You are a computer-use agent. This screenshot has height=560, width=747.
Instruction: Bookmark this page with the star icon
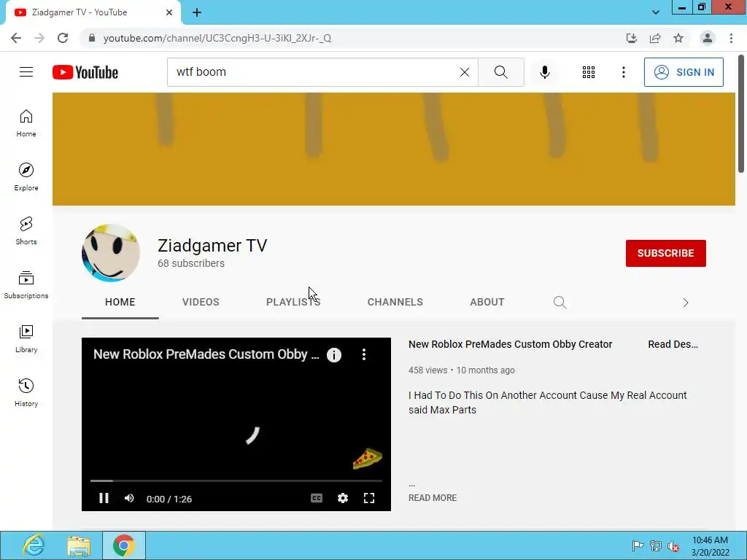(x=678, y=38)
